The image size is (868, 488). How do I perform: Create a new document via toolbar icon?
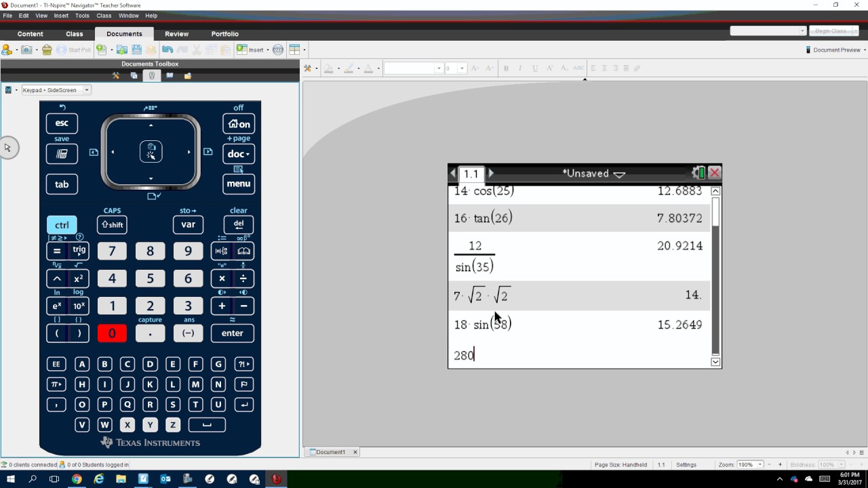(x=100, y=49)
